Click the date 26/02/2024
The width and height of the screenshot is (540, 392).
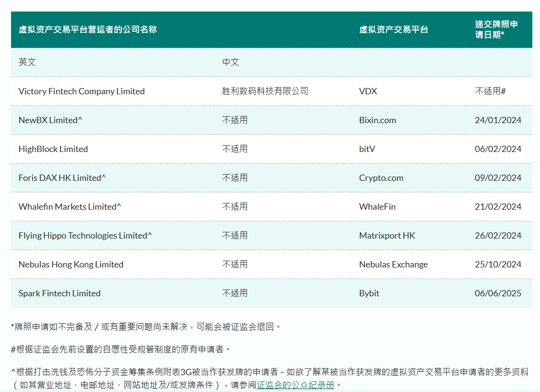[498, 236]
